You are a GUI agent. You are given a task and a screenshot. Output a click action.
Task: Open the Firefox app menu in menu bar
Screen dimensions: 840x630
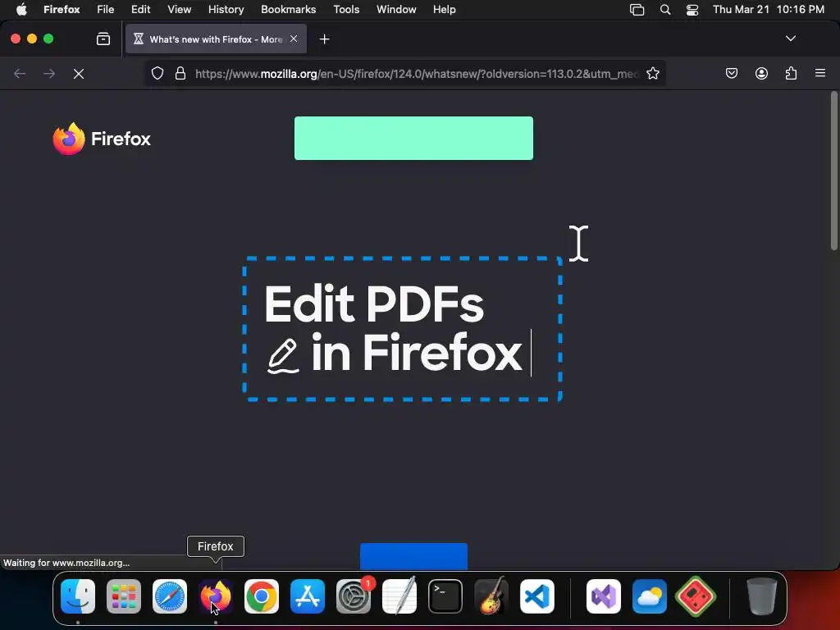pos(62,10)
